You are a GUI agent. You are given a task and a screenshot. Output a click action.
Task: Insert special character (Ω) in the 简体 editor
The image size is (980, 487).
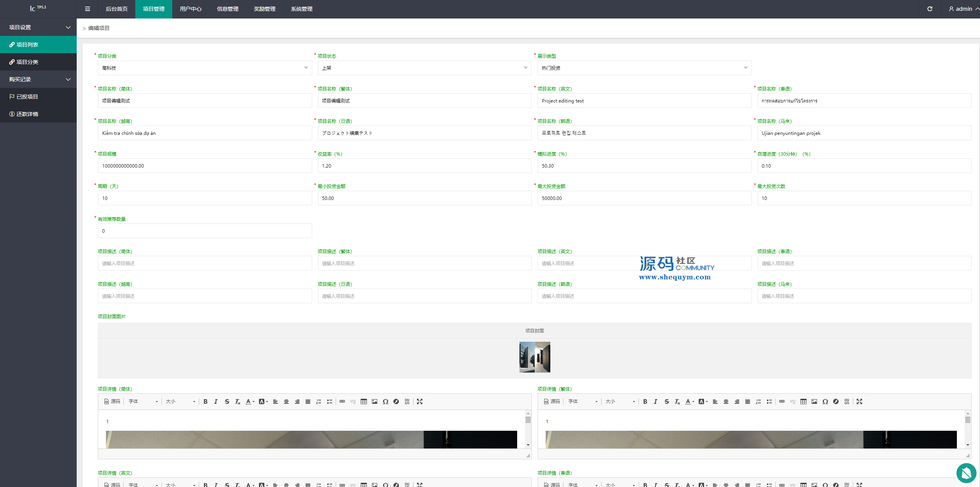coord(385,401)
